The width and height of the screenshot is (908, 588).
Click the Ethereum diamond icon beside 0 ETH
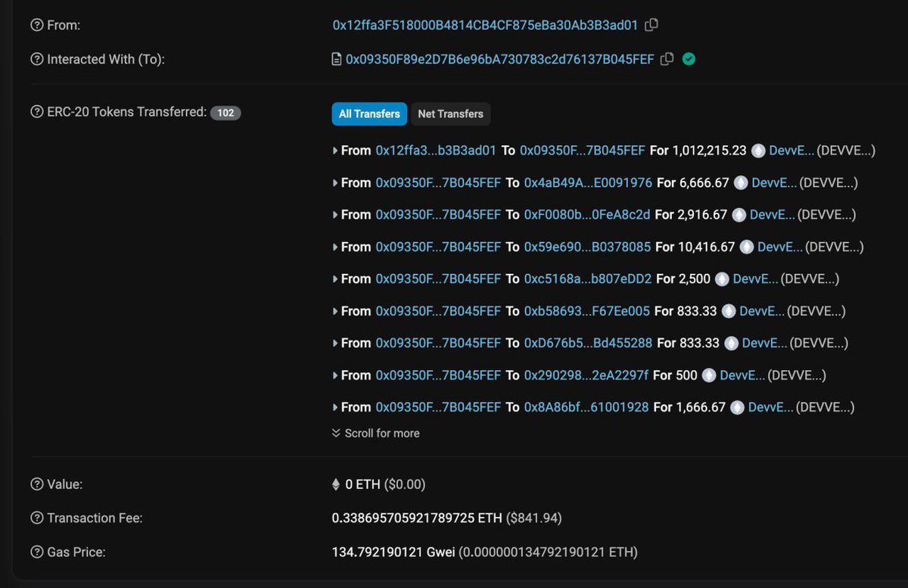tap(336, 484)
